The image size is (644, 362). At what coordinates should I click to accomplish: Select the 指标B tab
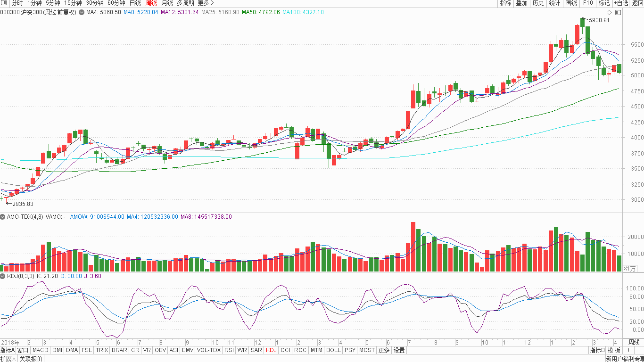click(x=597, y=350)
